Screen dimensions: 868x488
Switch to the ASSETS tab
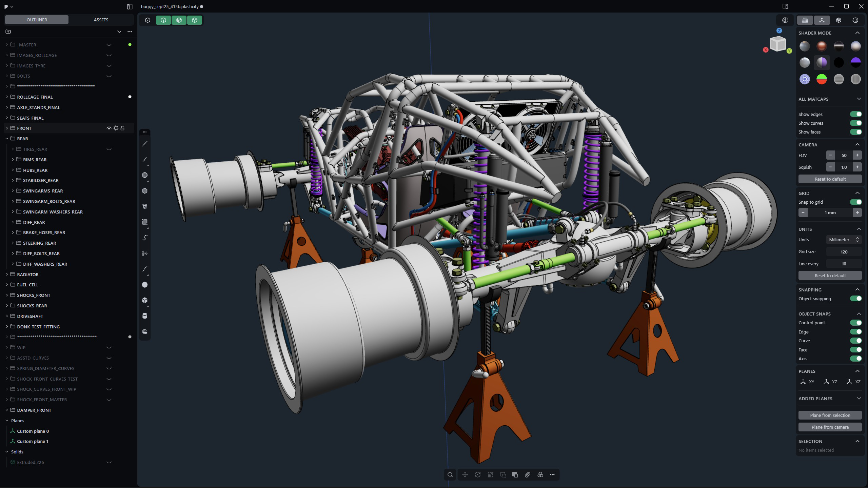point(101,20)
